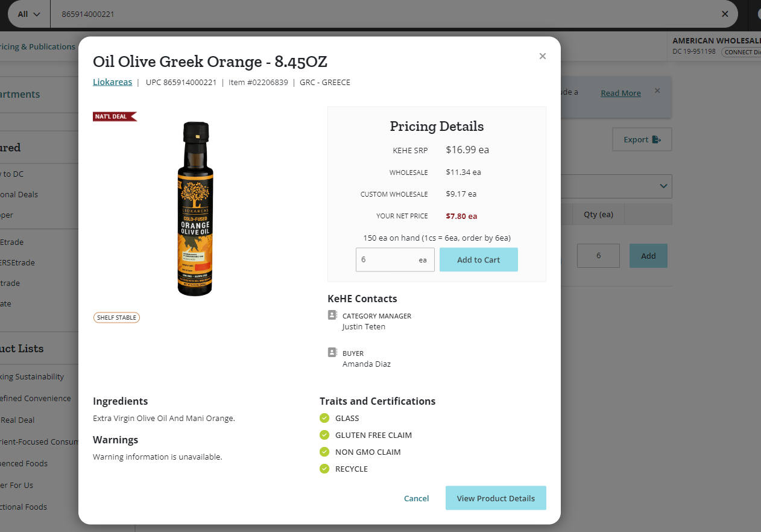
Task: Click the Buyer contact card icon
Action: point(332,352)
